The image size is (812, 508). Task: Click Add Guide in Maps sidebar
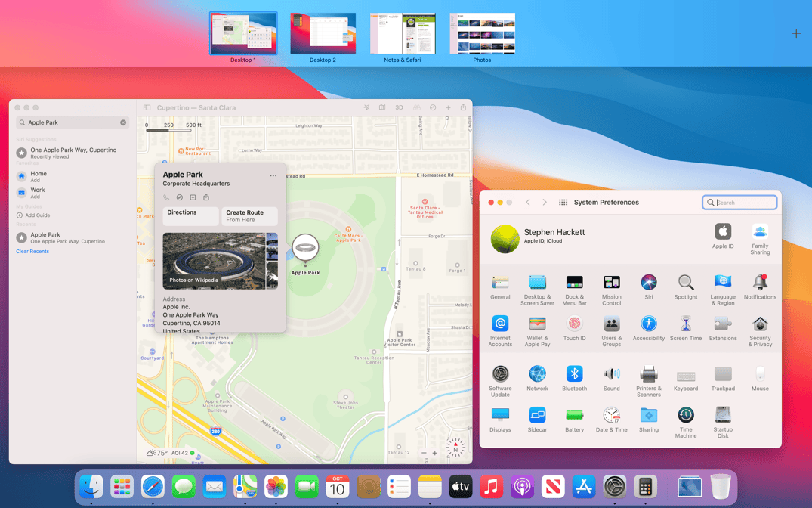[33, 215]
